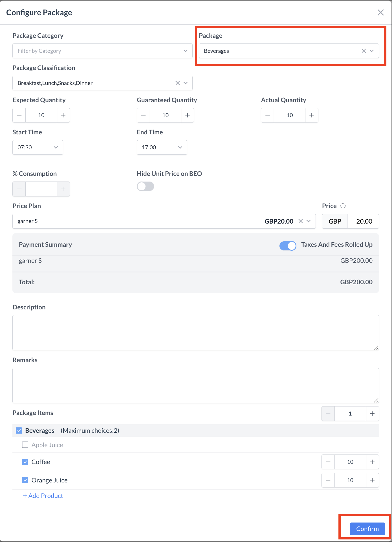The height and width of the screenshot is (542, 392).
Task: Decrease the Coffee quantity
Action: (x=328, y=462)
